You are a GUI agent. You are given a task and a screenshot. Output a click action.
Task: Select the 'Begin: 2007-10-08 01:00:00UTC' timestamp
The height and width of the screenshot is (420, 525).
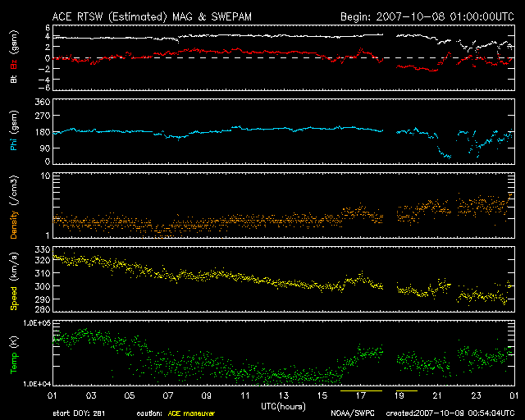(427, 16)
